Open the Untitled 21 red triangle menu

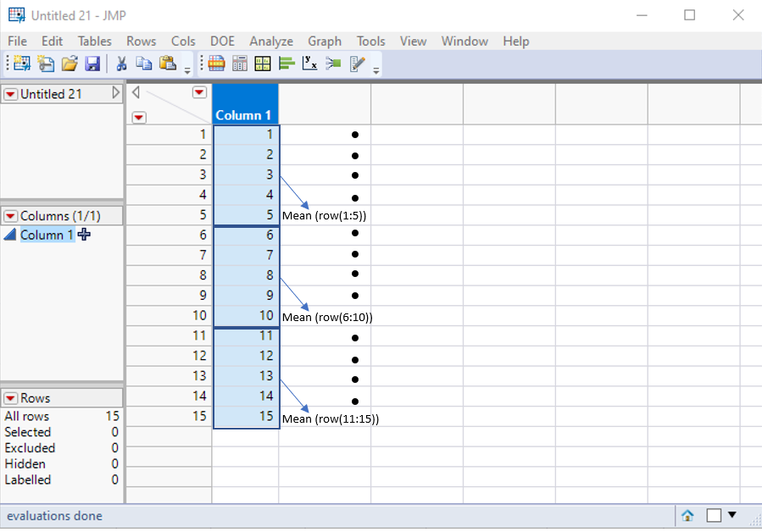(9, 94)
